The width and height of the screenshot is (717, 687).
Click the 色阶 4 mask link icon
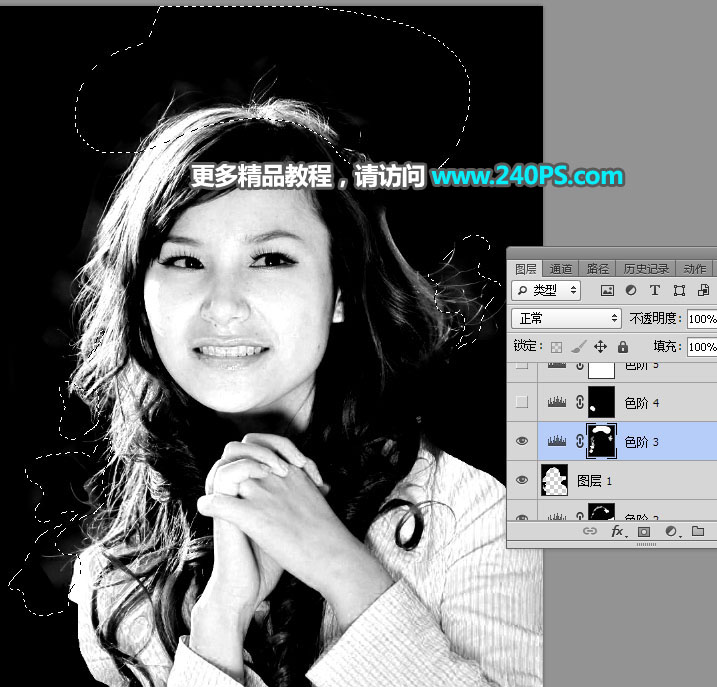tap(579, 402)
